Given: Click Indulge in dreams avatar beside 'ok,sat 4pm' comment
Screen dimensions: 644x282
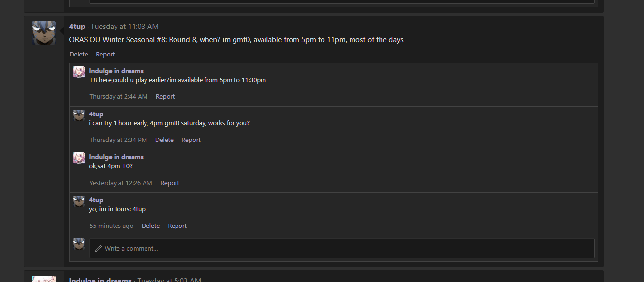Looking at the screenshot, I should pyautogui.click(x=79, y=158).
